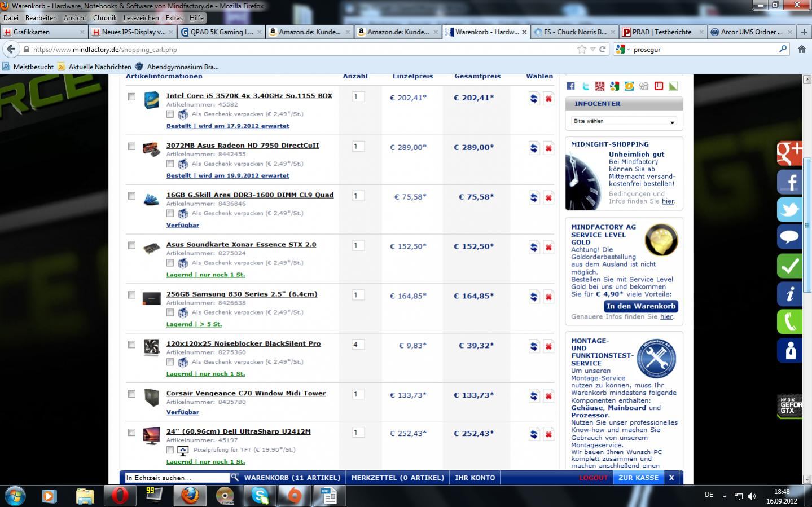Open the Dell UltraSharp U2412M product link
Image resolution: width=812 pixels, height=507 pixels.
pyautogui.click(x=238, y=431)
